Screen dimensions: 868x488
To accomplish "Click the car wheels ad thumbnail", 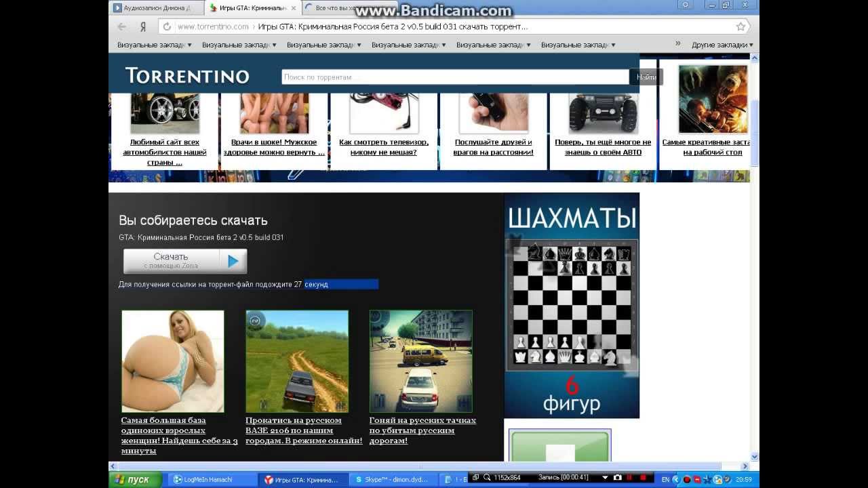I will (x=165, y=113).
